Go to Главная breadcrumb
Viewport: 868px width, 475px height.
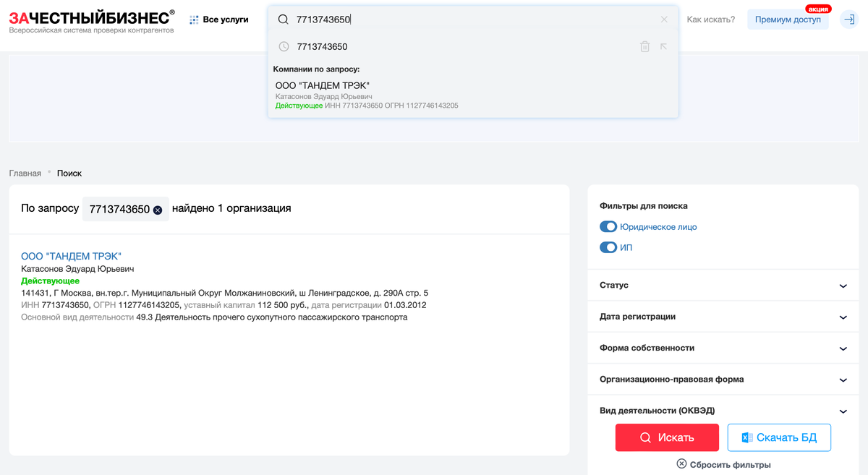(x=25, y=174)
